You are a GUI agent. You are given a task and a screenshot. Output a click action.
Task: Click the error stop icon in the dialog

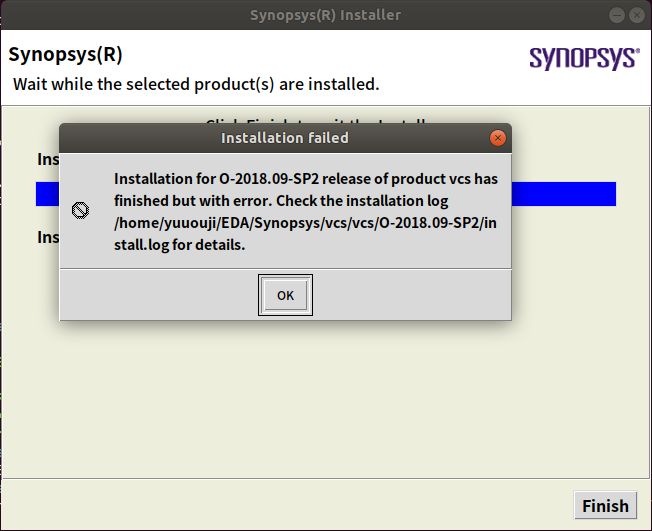pyautogui.click(x=81, y=210)
